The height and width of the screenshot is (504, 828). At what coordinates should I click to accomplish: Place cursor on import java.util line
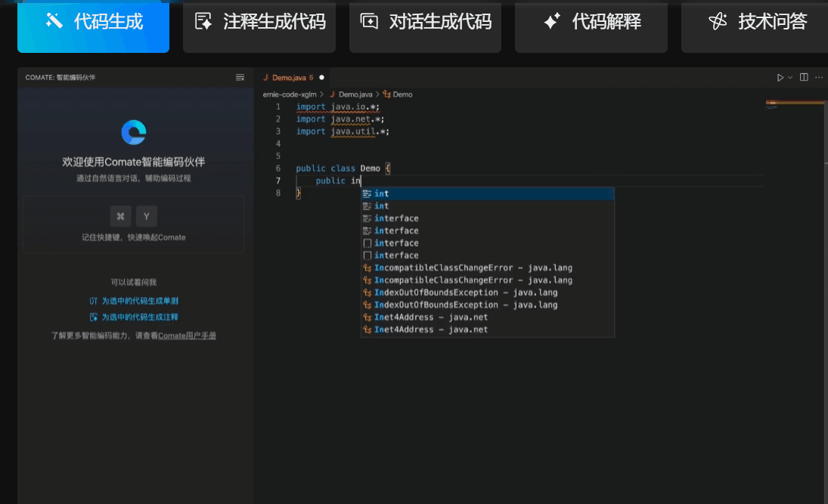point(343,131)
